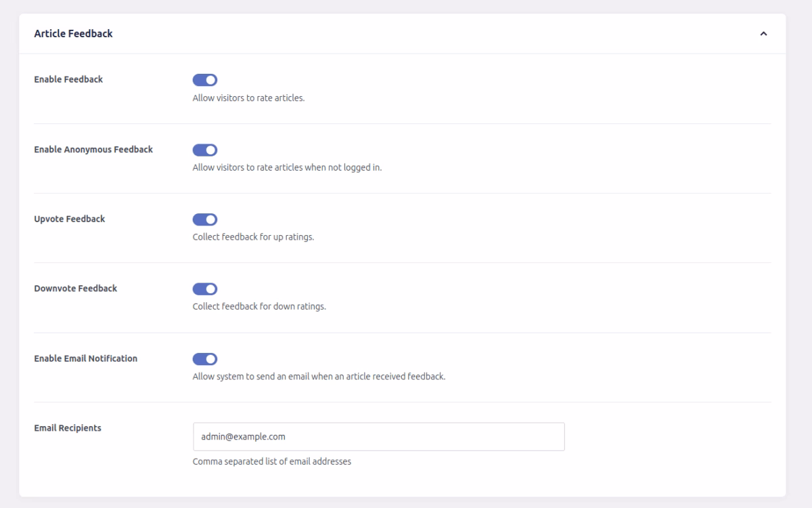
Task: Click the Enable Anonymous Feedback label
Action: [x=95, y=149]
